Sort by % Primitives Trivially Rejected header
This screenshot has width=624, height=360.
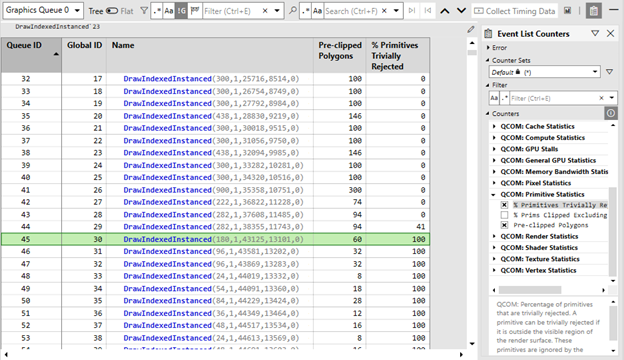pyautogui.click(x=398, y=55)
